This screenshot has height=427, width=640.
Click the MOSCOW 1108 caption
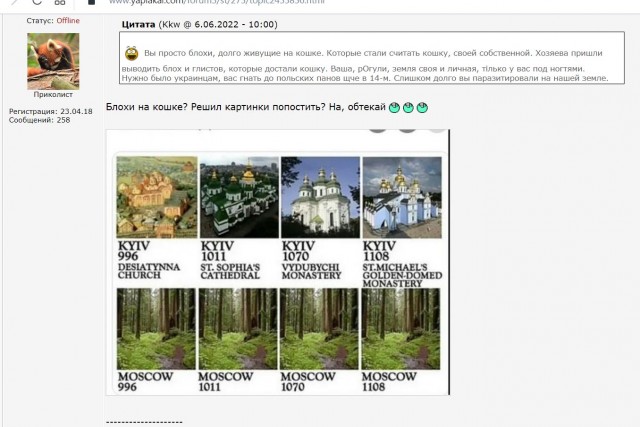click(389, 382)
